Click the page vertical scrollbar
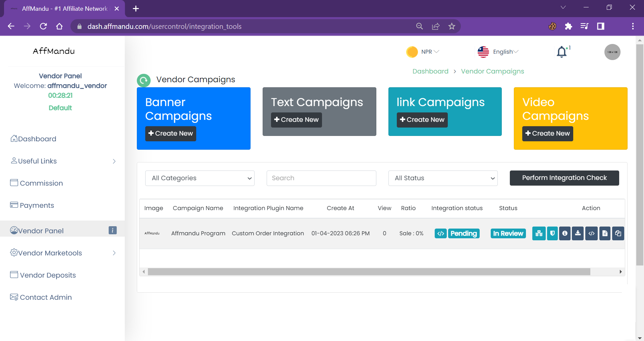 point(640,154)
